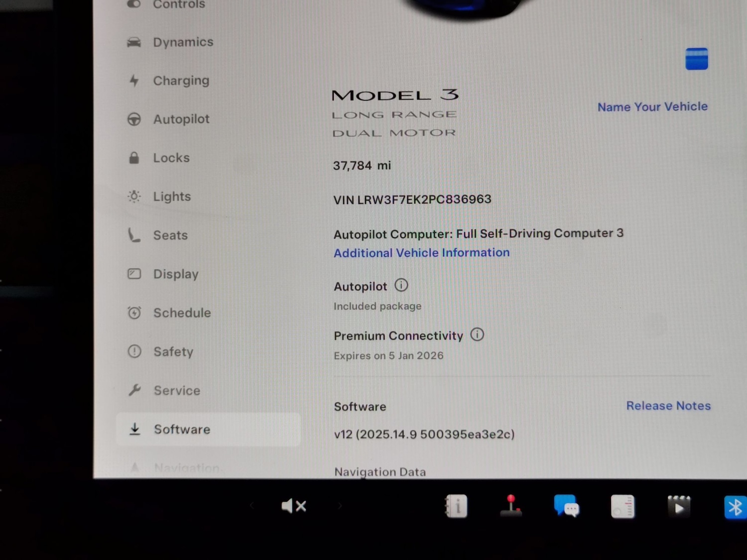The width and height of the screenshot is (747, 560).
Task: Open Locks settings using the padlock icon
Action: [134, 157]
